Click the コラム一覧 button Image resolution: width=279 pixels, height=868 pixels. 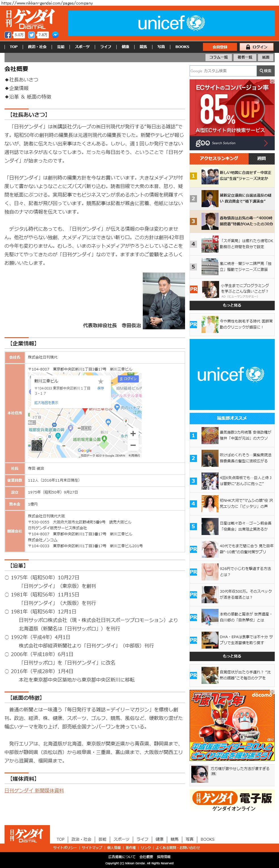(219, 57)
